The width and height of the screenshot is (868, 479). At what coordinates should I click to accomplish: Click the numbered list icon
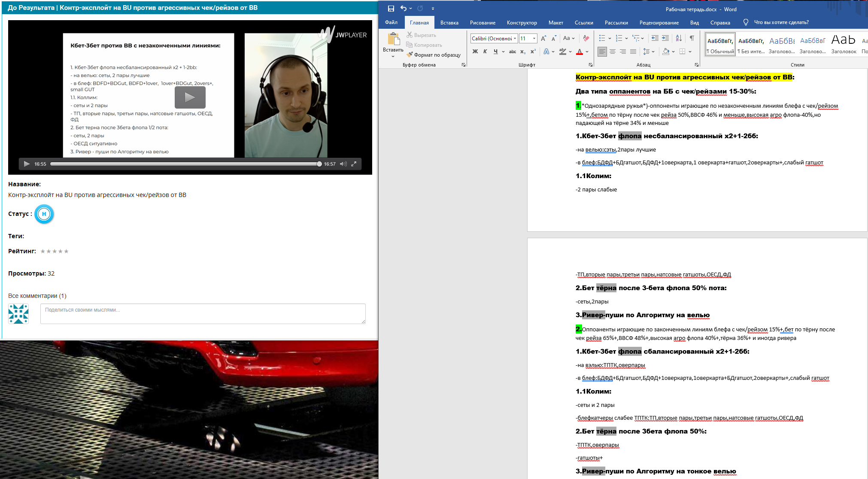(619, 38)
